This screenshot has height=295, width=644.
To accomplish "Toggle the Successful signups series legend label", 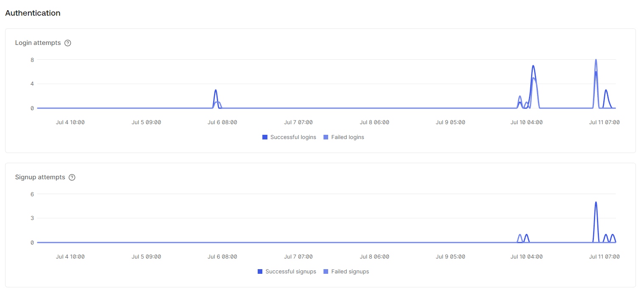I will tap(290, 272).
